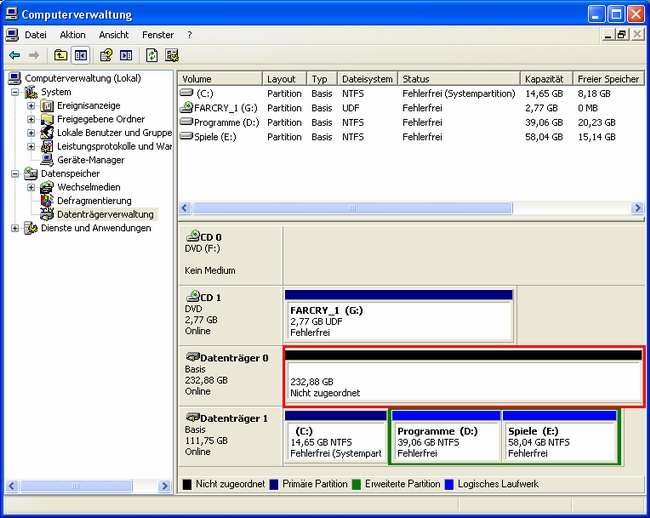Click the Datenträgerverwaltung tree icon
The image size is (650, 518).
47,214
